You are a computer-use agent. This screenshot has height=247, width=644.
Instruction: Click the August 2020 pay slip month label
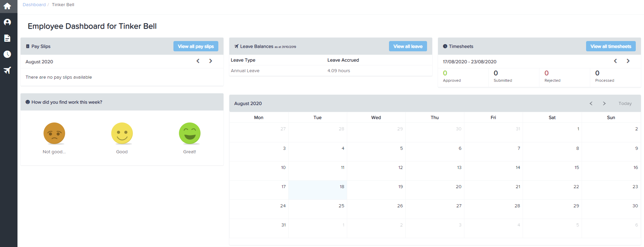[39, 62]
